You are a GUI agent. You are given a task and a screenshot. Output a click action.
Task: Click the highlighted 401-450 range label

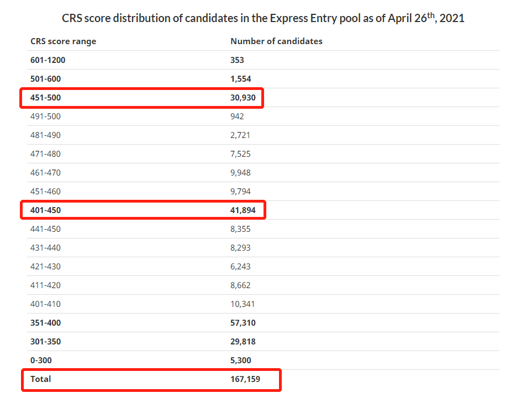(x=45, y=210)
